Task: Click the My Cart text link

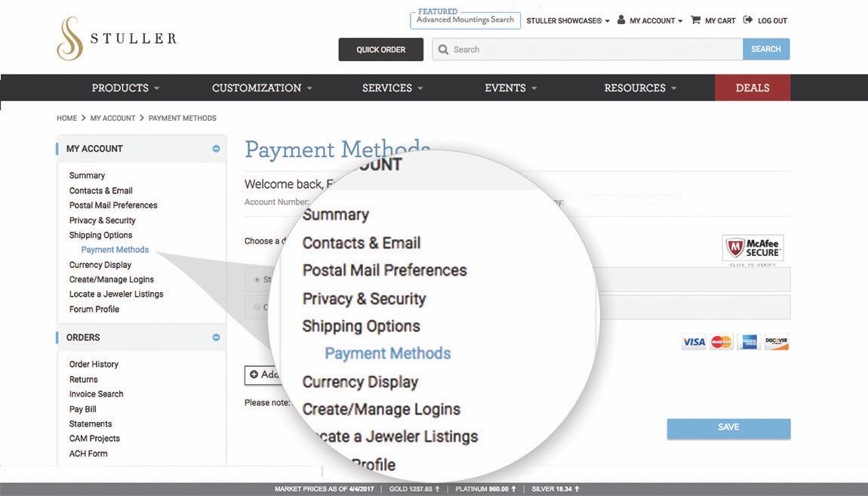Action: point(720,20)
